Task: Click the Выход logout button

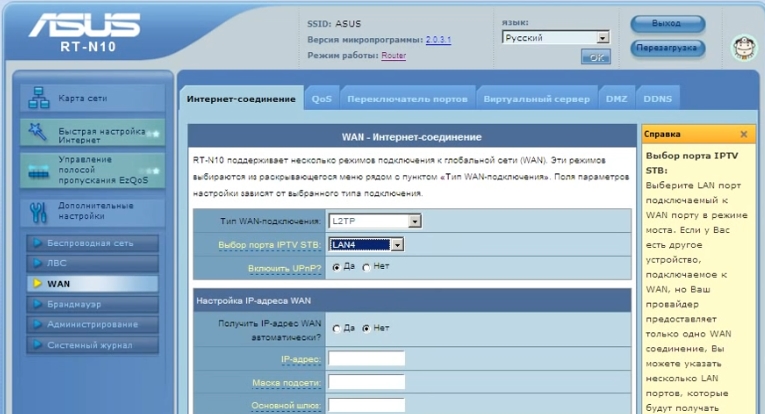Action: pos(667,23)
